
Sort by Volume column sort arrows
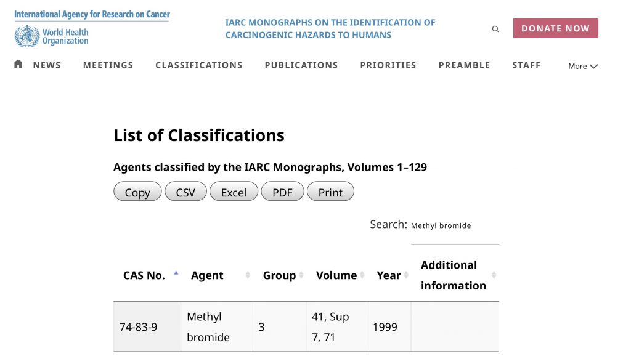(362, 275)
